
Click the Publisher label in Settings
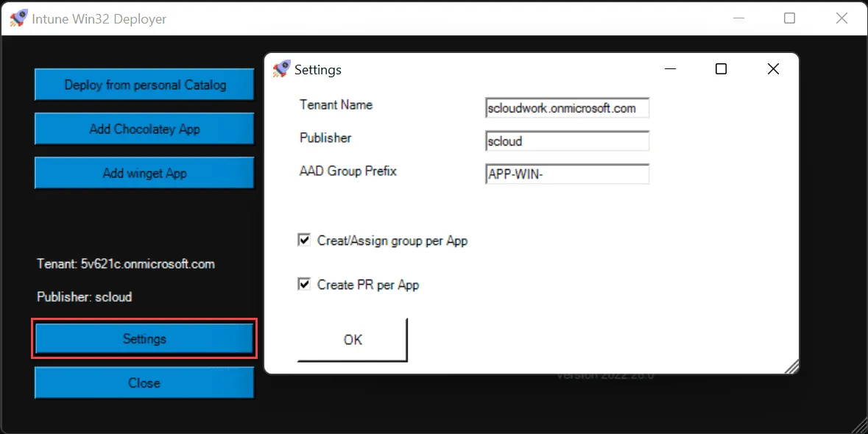tap(325, 138)
